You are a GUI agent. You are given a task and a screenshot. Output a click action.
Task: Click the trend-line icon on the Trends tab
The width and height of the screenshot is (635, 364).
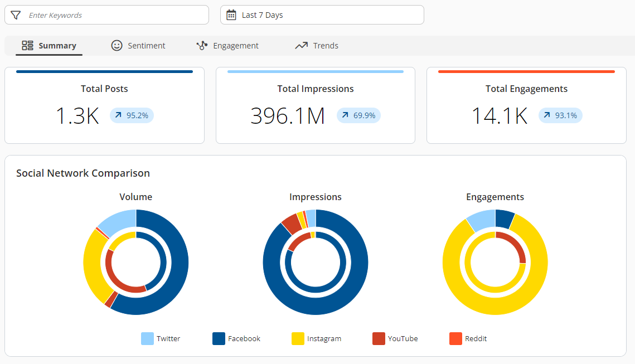[x=302, y=45]
